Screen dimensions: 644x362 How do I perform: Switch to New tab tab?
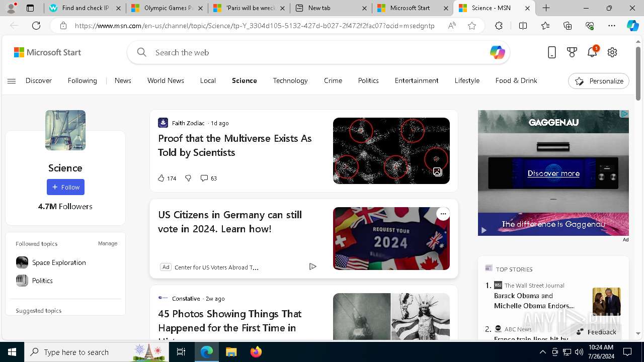pos(331,8)
